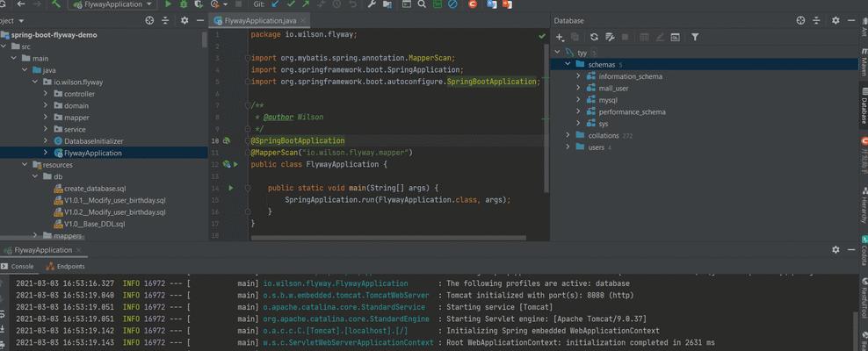This screenshot has width=868, height=351.
Task: Open the Maven side tool window
Action: (x=864, y=62)
